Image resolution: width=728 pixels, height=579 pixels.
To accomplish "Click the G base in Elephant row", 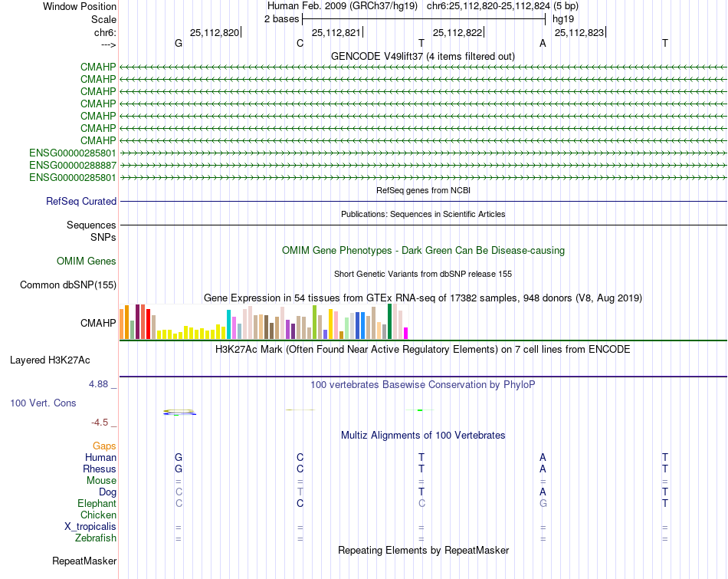I will pos(543,503).
